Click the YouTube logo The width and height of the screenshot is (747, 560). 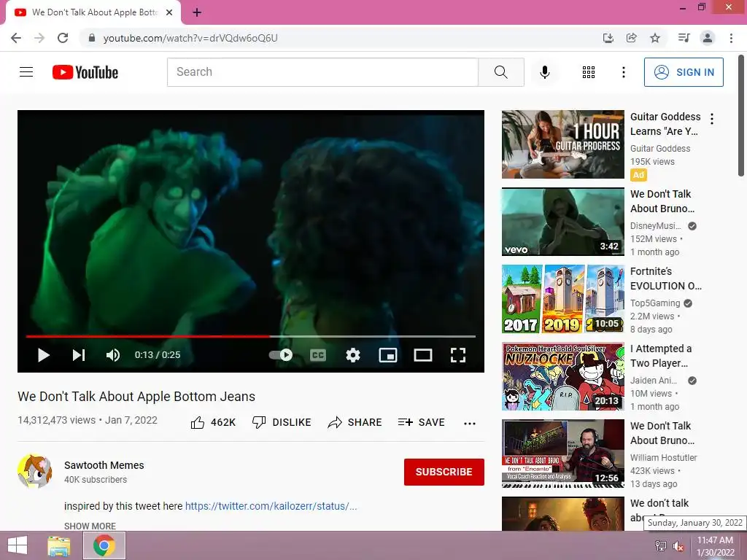click(85, 72)
